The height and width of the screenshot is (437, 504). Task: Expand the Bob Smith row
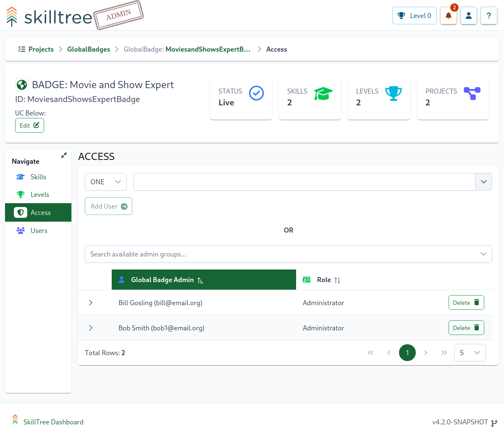click(x=91, y=328)
